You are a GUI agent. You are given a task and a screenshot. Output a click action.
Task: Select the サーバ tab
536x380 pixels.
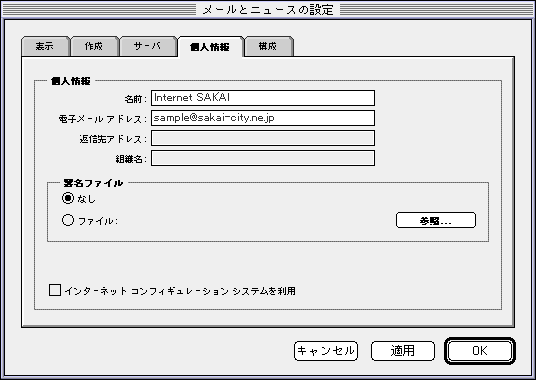click(148, 46)
